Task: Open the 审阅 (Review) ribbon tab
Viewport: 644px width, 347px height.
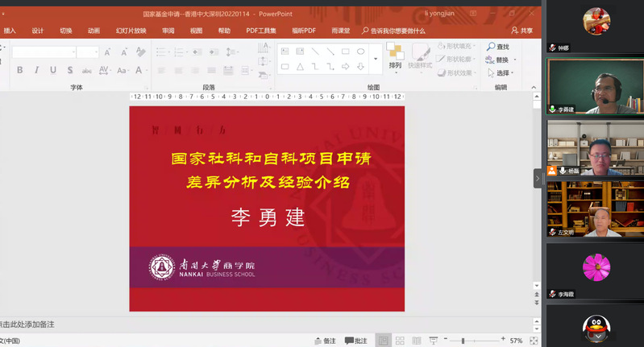Action: click(x=168, y=31)
